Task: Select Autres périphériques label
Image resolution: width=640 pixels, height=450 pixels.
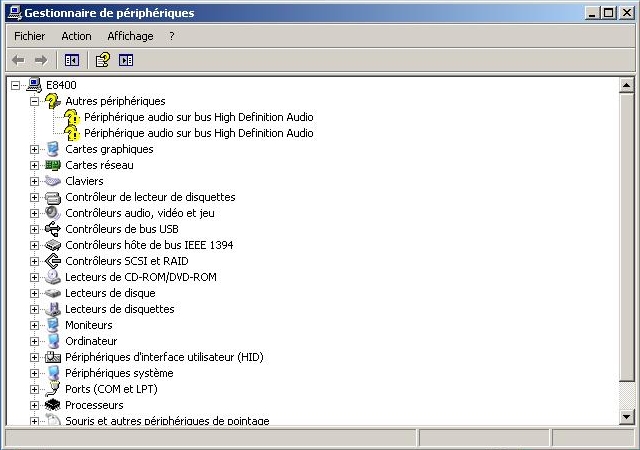Action: tap(116, 101)
